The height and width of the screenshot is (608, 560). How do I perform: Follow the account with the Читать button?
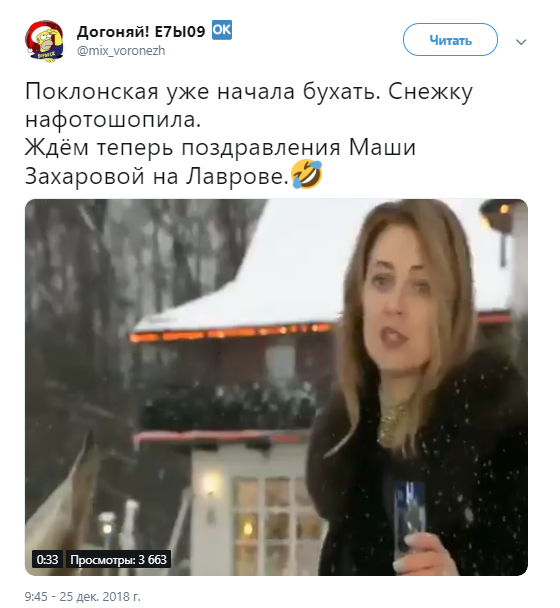point(450,40)
